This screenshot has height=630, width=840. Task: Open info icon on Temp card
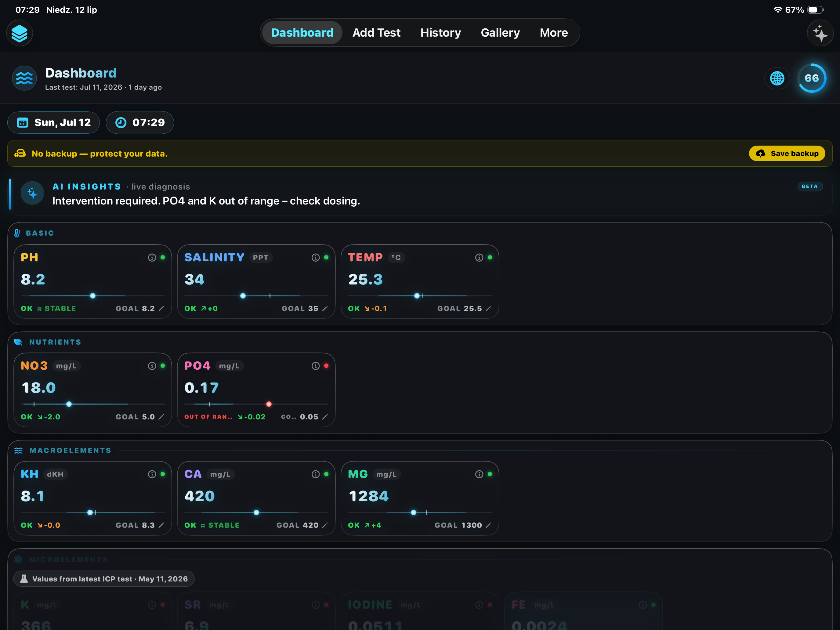click(x=479, y=258)
